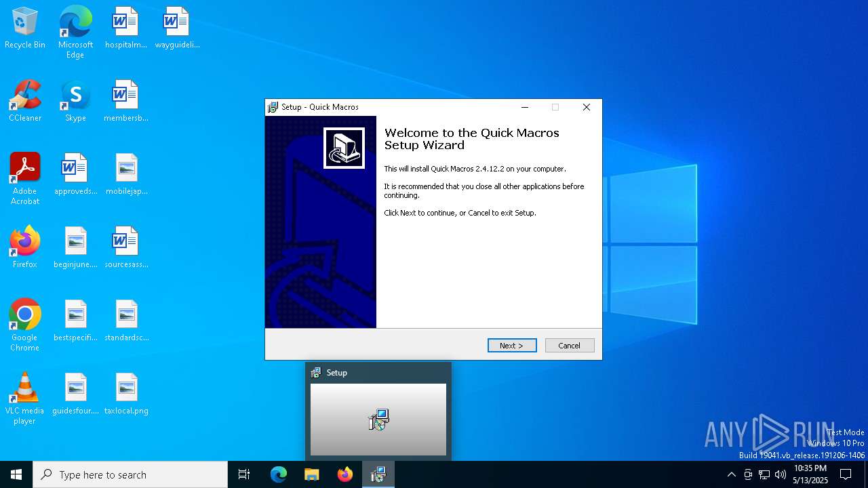Launch Firefox from taskbar
Viewport: 868px width, 488px height.
click(345, 474)
